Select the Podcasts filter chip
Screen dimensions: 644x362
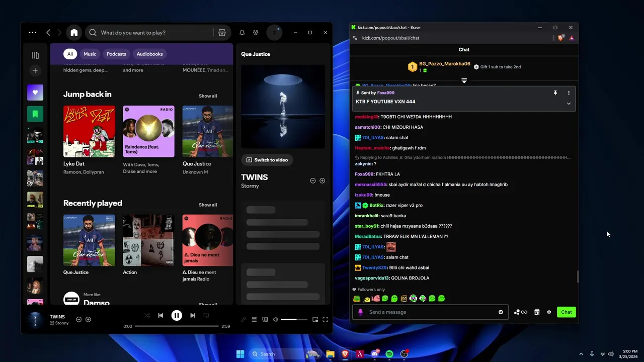pyautogui.click(x=116, y=54)
